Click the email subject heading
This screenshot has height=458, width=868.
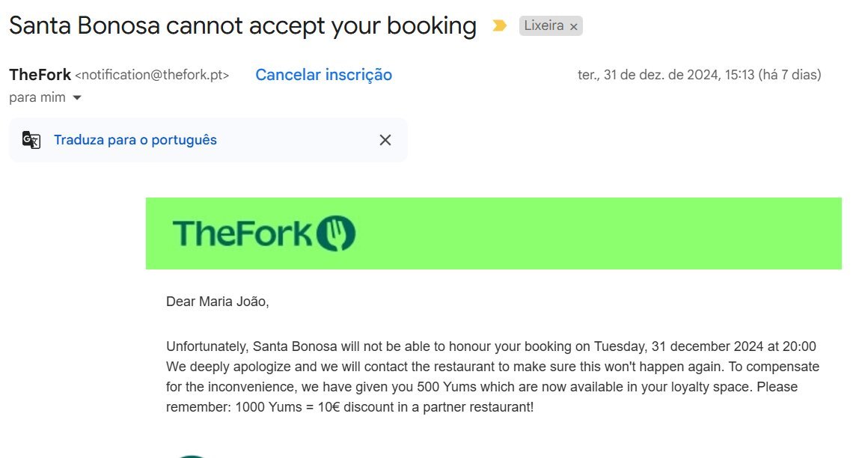(x=242, y=26)
